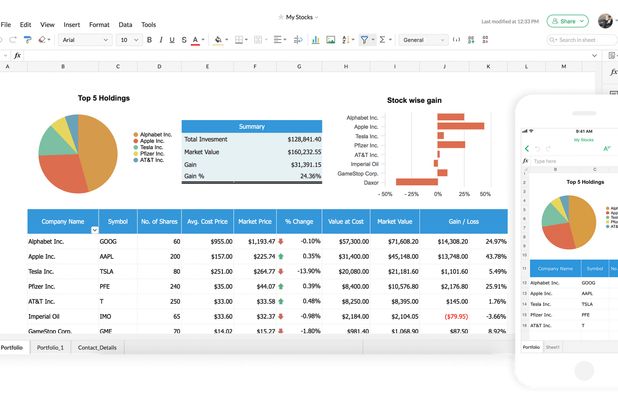
Task: Tap the Portfolio tab on the phone
Action: click(x=531, y=347)
